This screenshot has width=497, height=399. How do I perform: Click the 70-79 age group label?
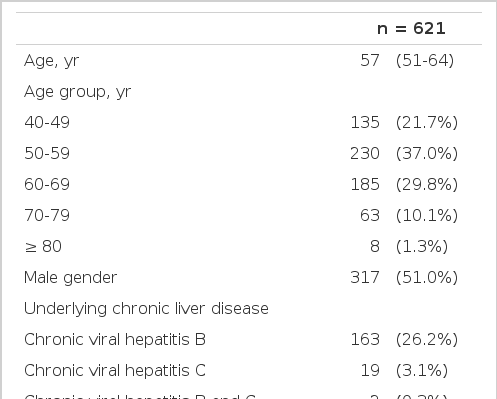pos(47,215)
